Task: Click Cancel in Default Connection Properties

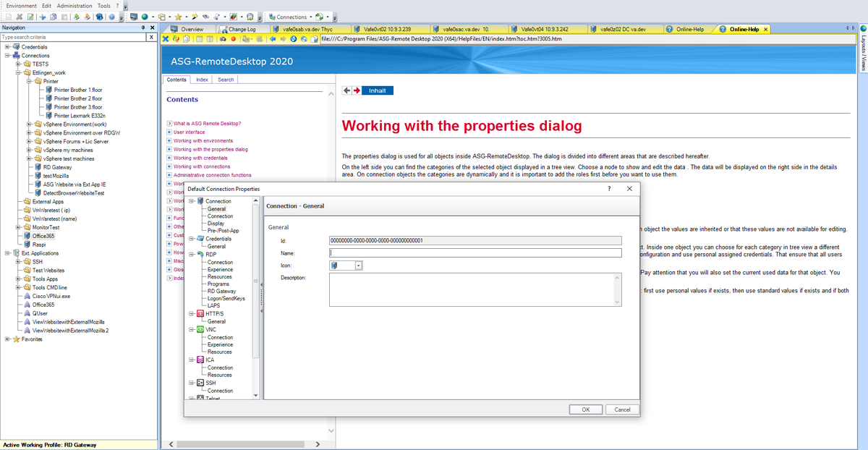Action: [622, 409]
